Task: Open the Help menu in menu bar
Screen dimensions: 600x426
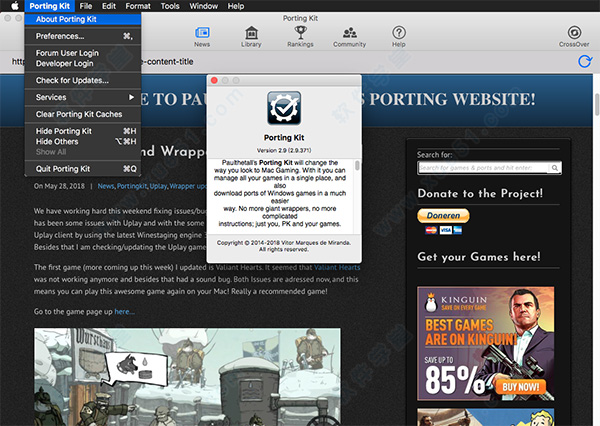Action: [236, 6]
